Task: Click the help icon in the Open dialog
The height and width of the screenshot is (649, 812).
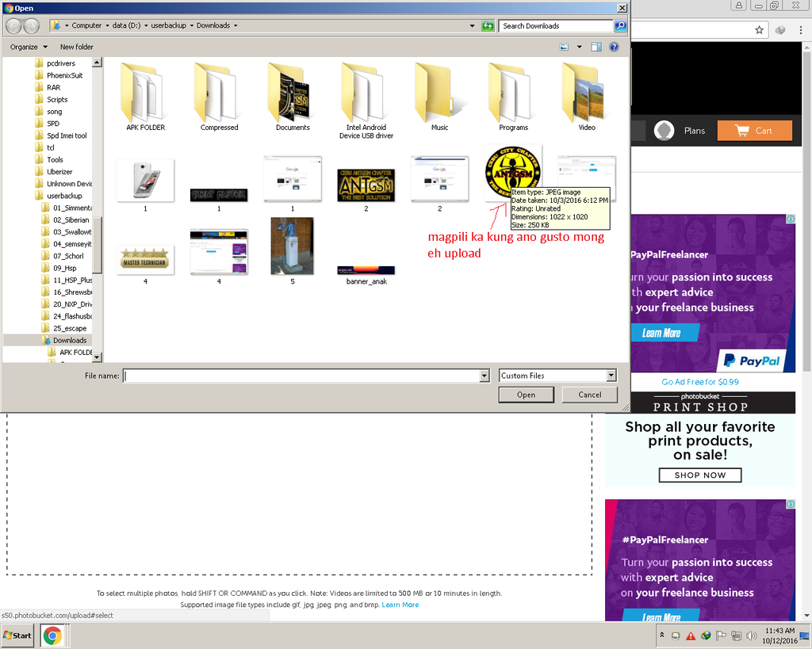Action: point(614,47)
